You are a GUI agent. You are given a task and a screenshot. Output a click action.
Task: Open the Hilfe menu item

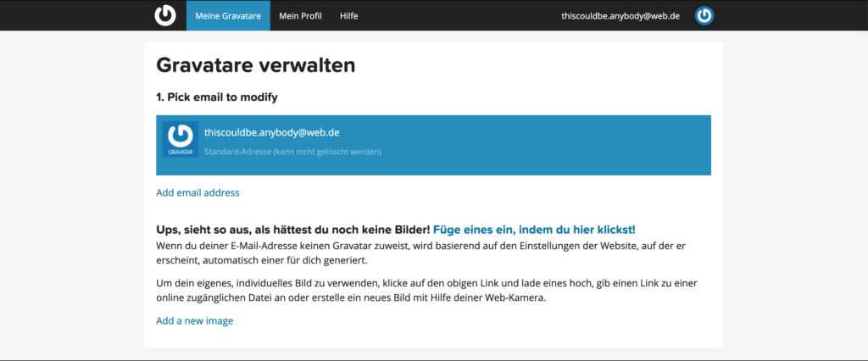point(348,16)
